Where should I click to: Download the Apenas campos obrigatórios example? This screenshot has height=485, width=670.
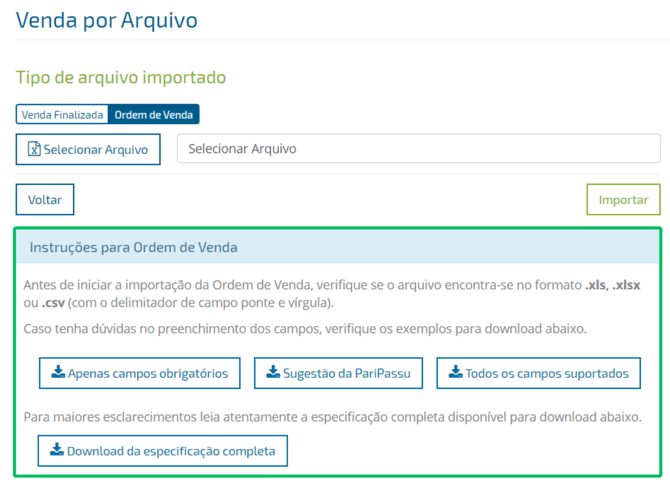140,374
